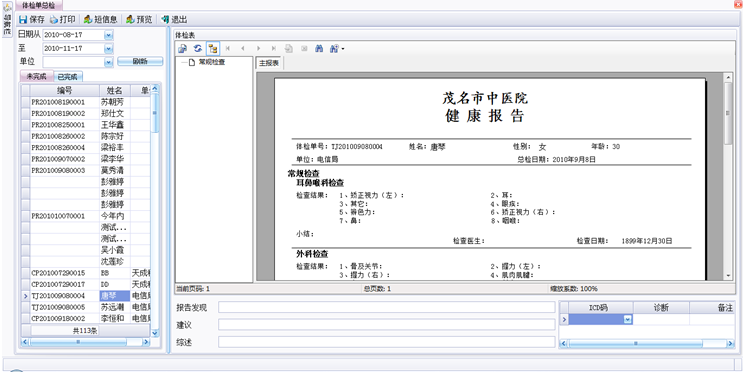Switch to the 未完成 tab
This screenshot has width=743, height=375.
click(x=36, y=76)
